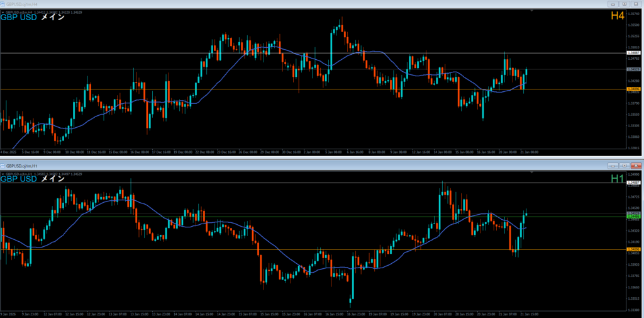Click the H1 chart window title icon
Viewport: 644px width, 318px height.
click(x=3, y=166)
